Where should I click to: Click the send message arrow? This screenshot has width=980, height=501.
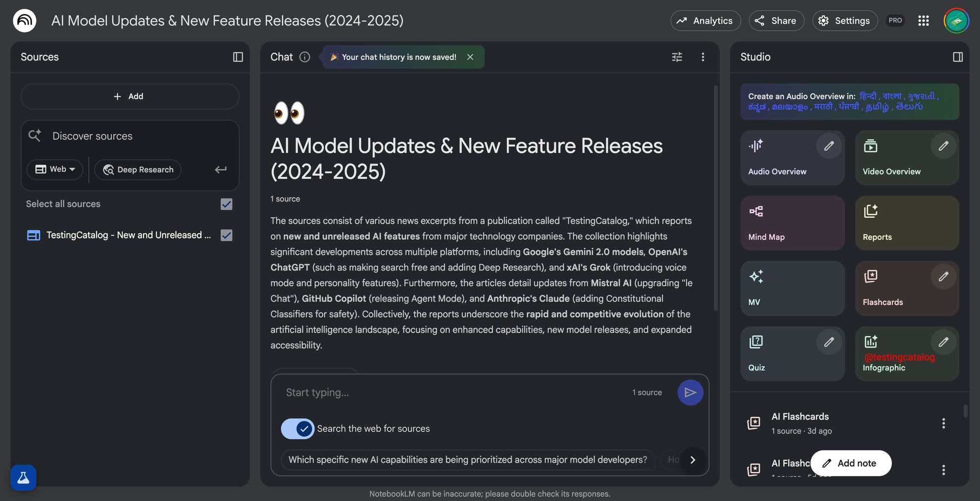pyautogui.click(x=690, y=392)
